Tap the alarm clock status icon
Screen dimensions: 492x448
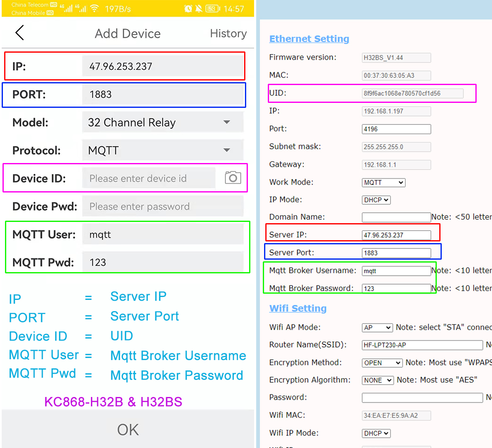[x=188, y=9]
